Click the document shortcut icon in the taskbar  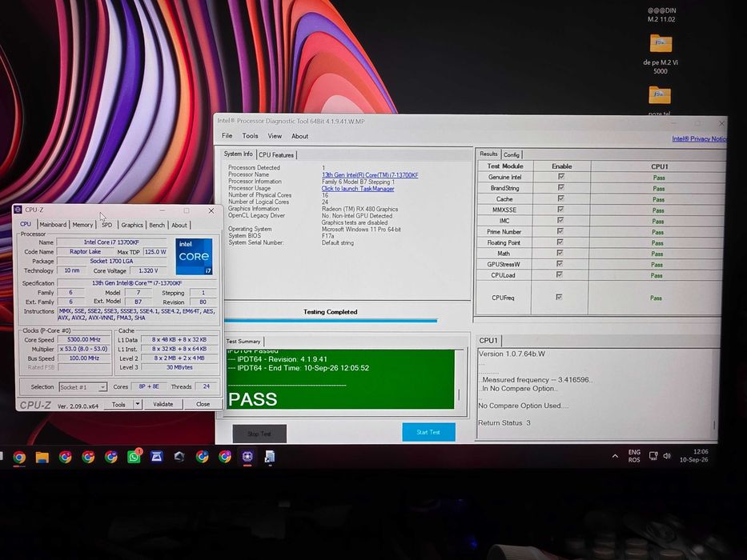[x=270, y=457]
